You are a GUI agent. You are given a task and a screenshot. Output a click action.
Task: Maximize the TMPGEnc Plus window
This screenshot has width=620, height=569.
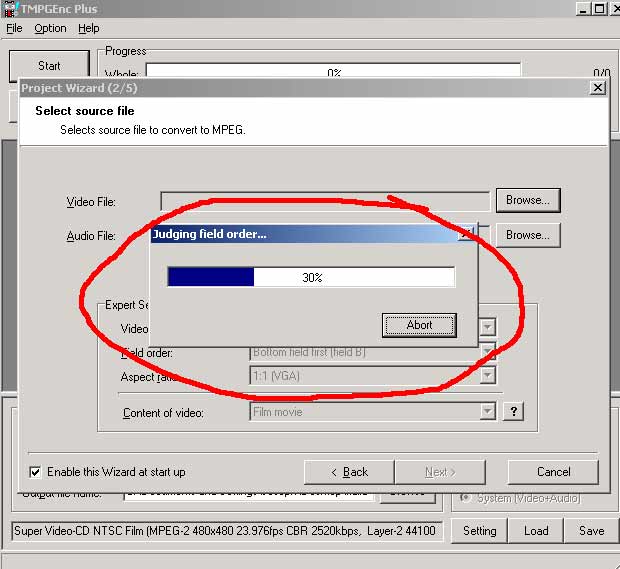pos(599,9)
